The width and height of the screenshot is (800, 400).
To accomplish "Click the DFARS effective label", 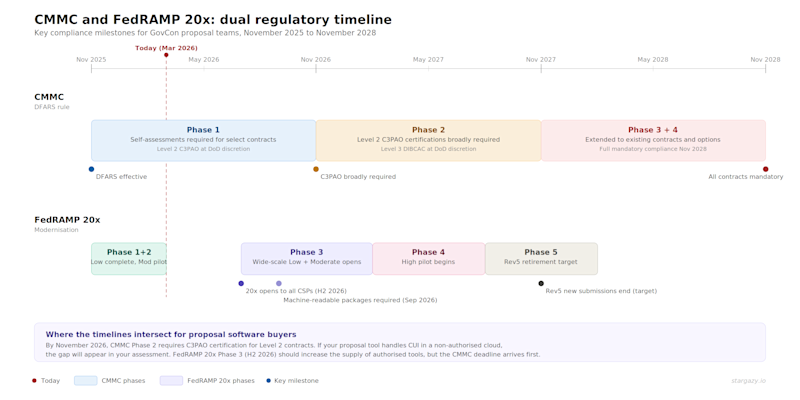I will pyautogui.click(x=121, y=177).
